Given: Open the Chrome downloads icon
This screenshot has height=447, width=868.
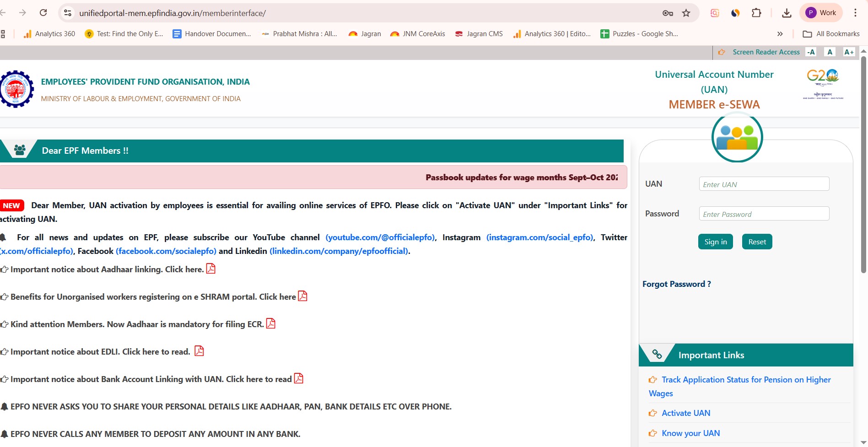Looking at the screenshot, I should [787, 13].
